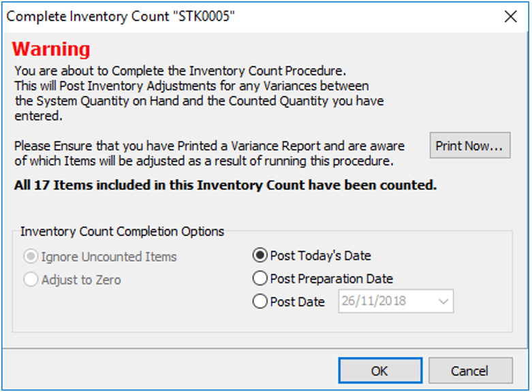Choose the Adjust to Zero option

click(x=31, y=280)
